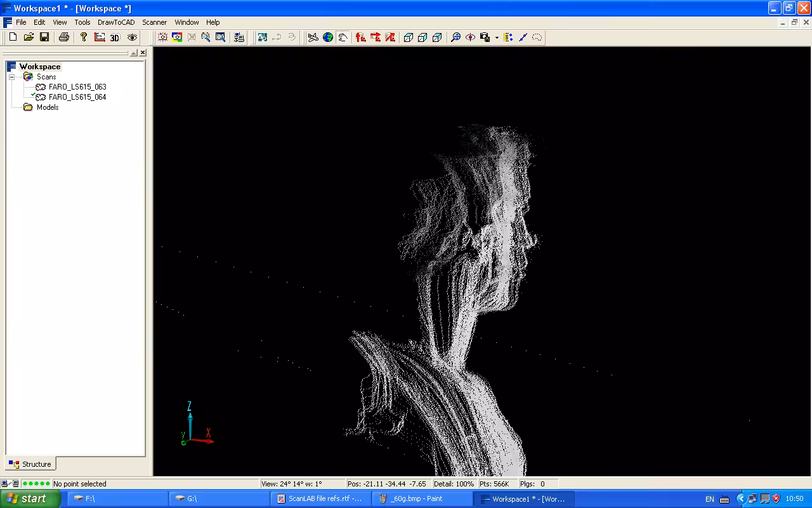This screenshot has width=812, height=508.
Task: Close the Structure side panel
Action: coord(143,53)
